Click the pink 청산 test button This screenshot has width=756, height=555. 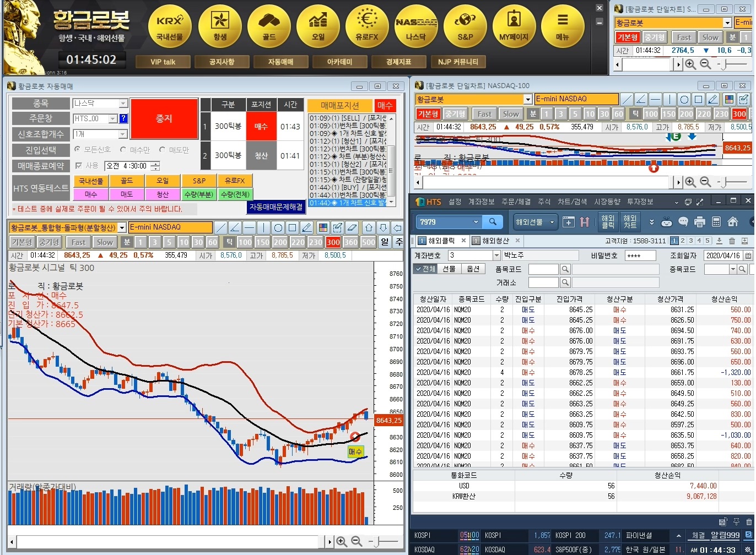click(x=163, y=194)
